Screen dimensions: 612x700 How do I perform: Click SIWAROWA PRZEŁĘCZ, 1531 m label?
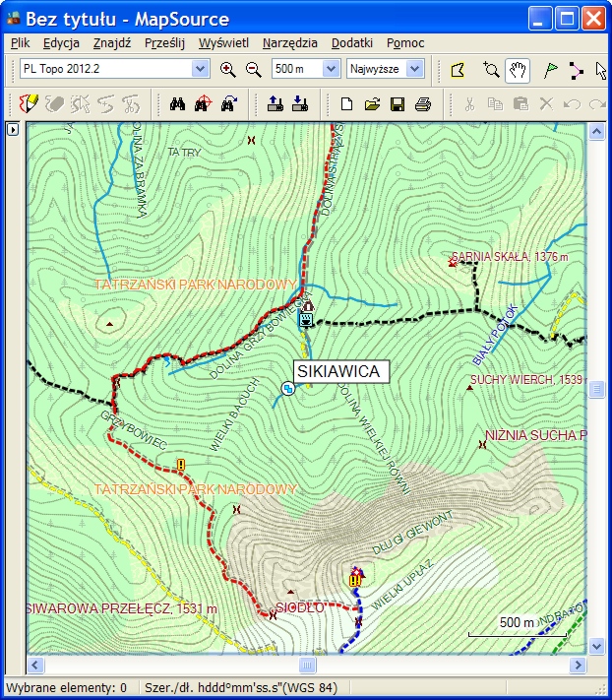click(x=121, y=608)
